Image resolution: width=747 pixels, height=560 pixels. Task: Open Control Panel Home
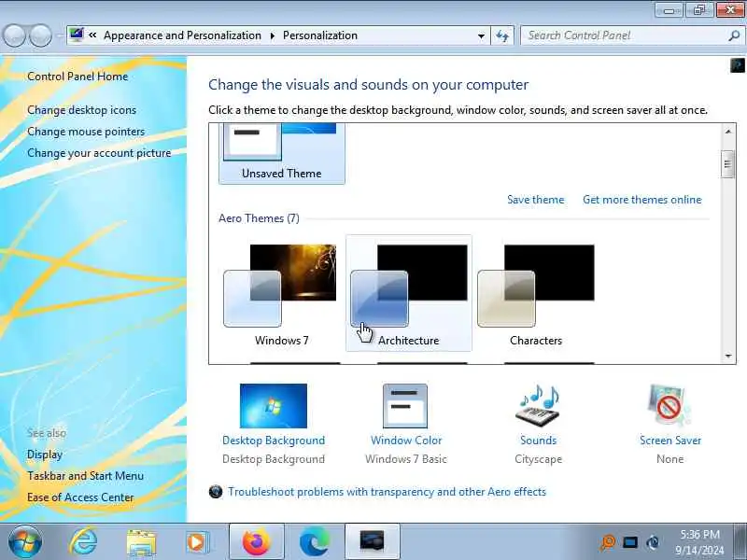click(x=78, y=77)
